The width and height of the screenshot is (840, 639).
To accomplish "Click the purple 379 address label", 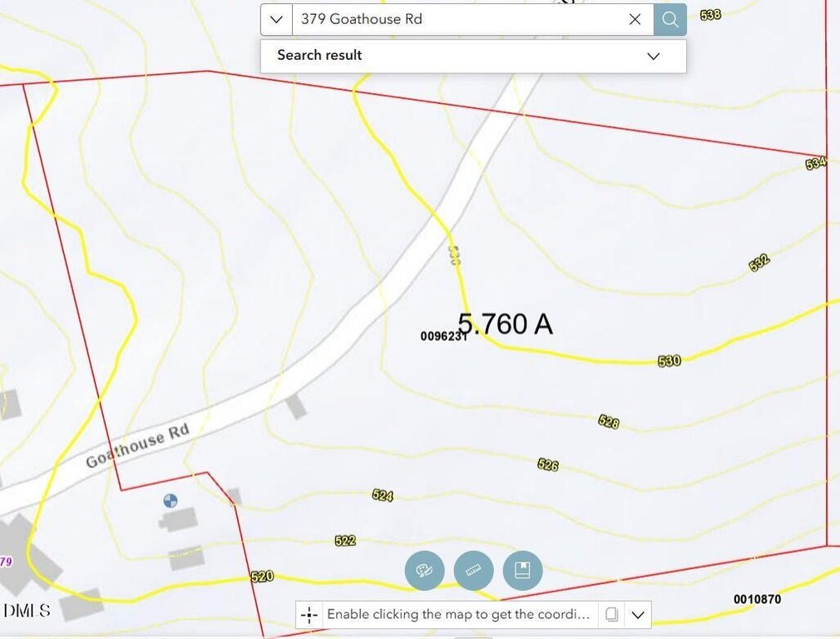I will (6, 562).
